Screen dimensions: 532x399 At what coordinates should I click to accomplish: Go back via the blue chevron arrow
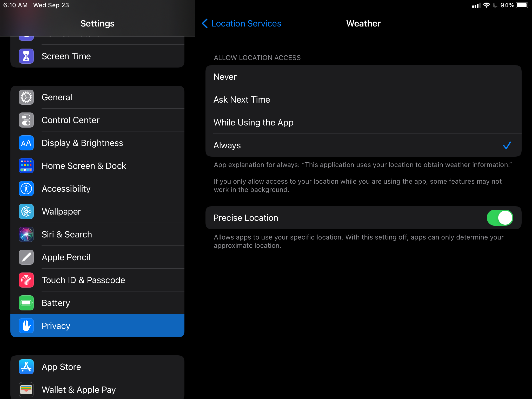[x=205, y=23]
